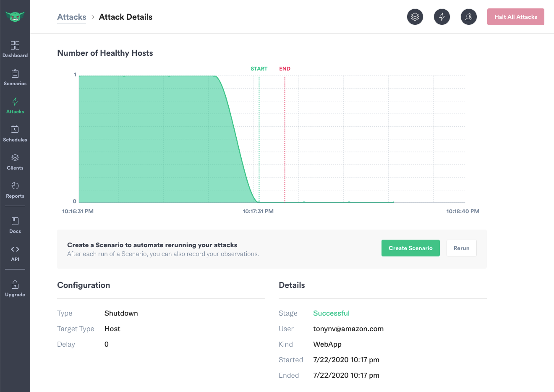Click the START marker on the chart

pyautogui.click(x=259, y=69)
